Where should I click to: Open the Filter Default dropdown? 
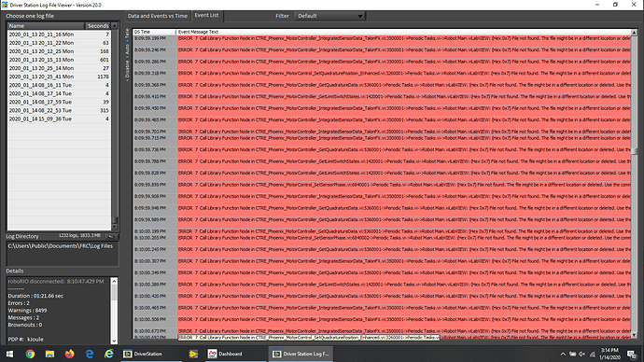pyautogui.click(x=329, y=16)
